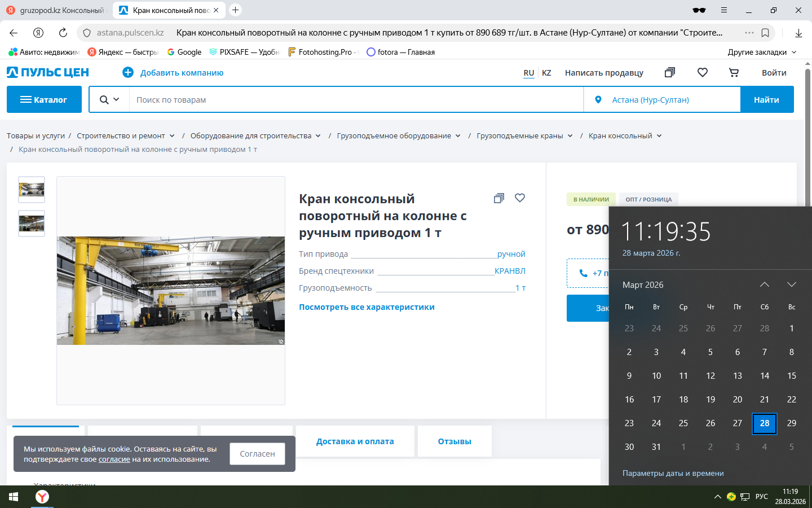Click the shopping cart icon in header
The height and width of the screenshot is (508, 812).
[x=734, y=73]
